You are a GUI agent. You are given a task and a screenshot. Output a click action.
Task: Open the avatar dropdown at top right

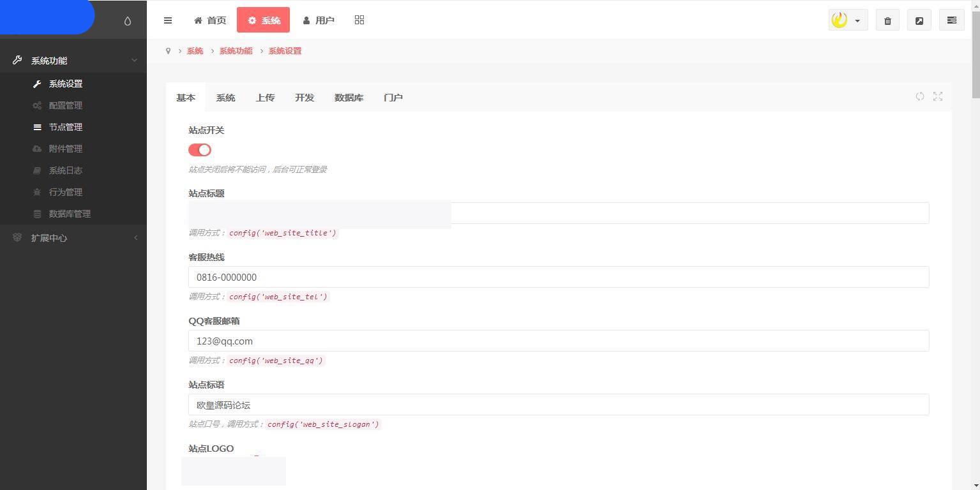(847, 20)
